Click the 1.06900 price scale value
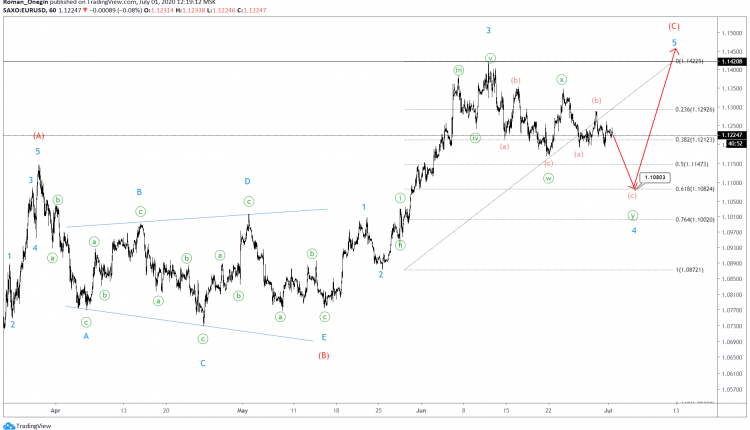Viewport: 750px width, 430px height. click(x=733, y=342)
